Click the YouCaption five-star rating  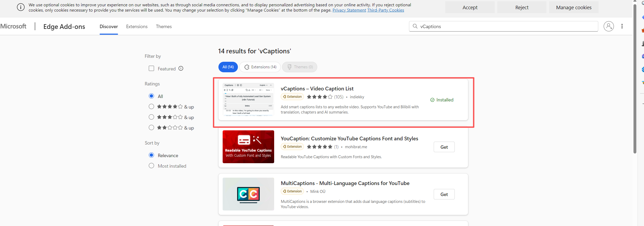tap(320, 147)
